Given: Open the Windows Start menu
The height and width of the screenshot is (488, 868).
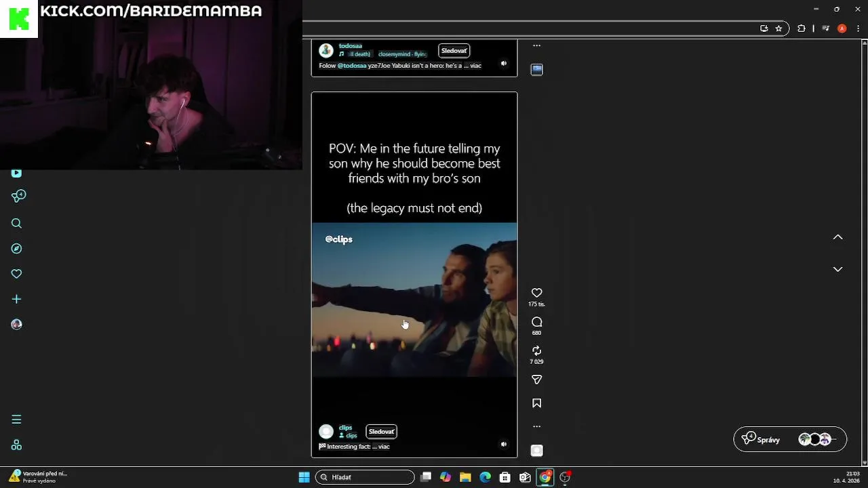Looking at the screenshot, I should pyautogui.click(x=304, y=477).
